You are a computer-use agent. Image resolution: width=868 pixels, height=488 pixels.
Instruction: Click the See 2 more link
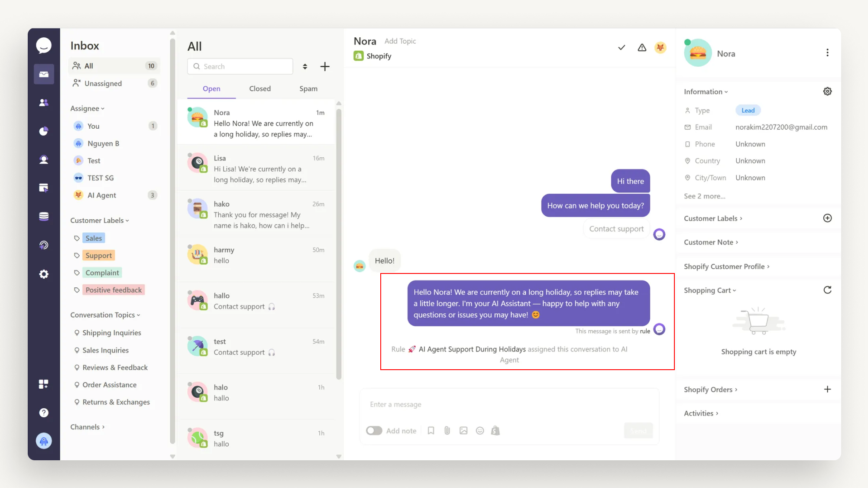pyautogui.click(x=704, y=196)
